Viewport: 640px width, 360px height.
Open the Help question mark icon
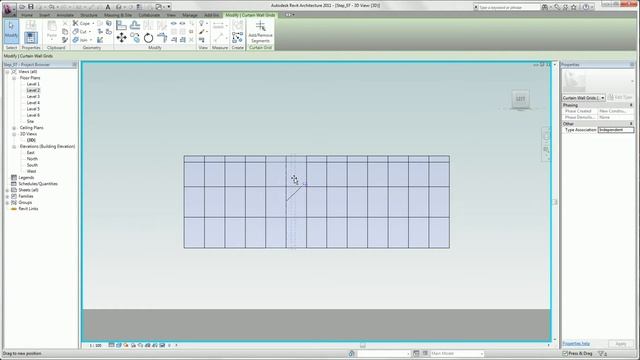(x=586, y=7)
